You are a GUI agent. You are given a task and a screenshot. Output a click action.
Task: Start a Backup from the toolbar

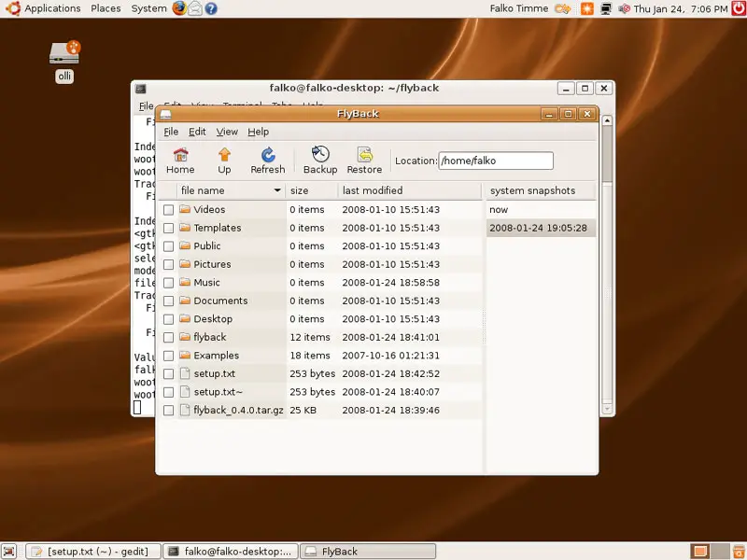(320, 161)
